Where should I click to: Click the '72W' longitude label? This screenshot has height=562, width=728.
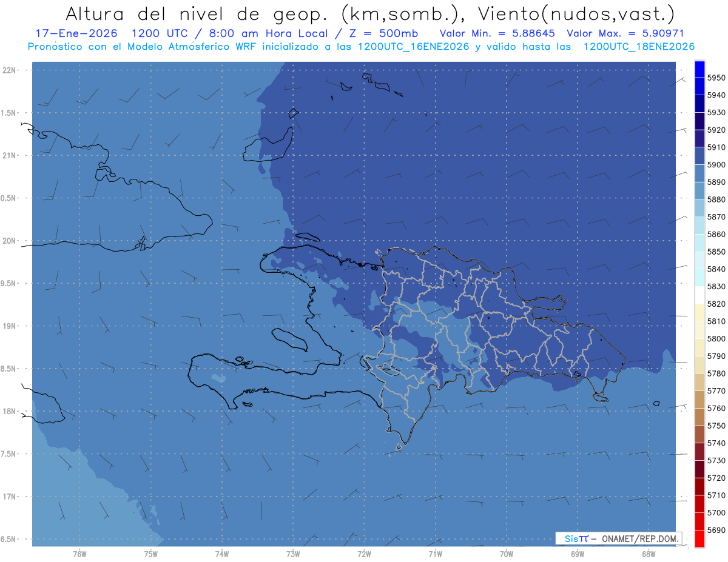click(364, 554)
